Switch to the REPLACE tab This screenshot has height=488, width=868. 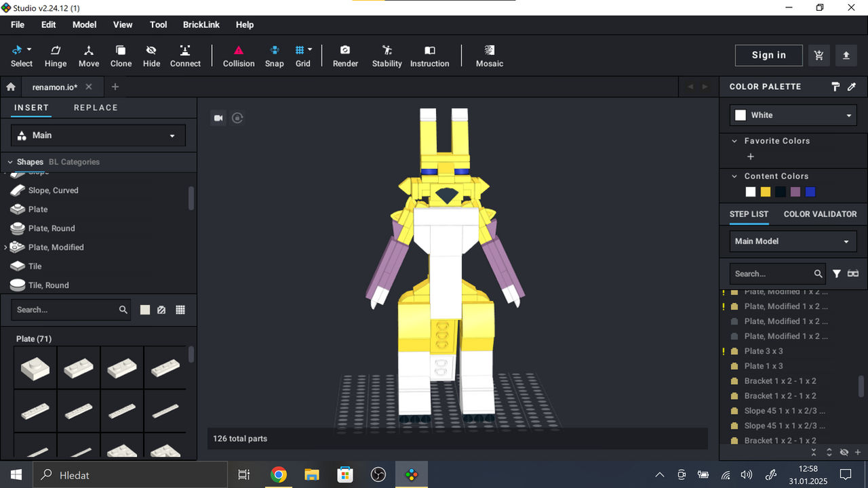pos(96,108)
